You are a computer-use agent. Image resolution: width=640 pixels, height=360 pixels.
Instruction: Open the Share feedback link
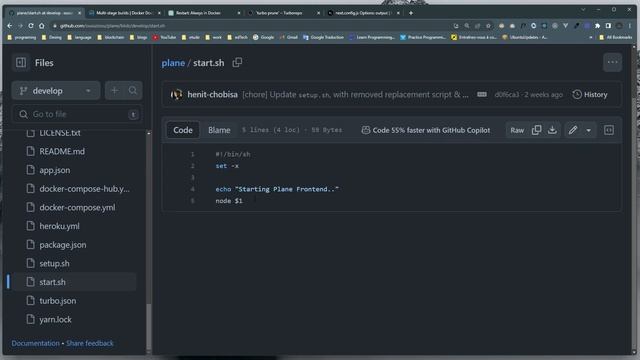[90, 343]
